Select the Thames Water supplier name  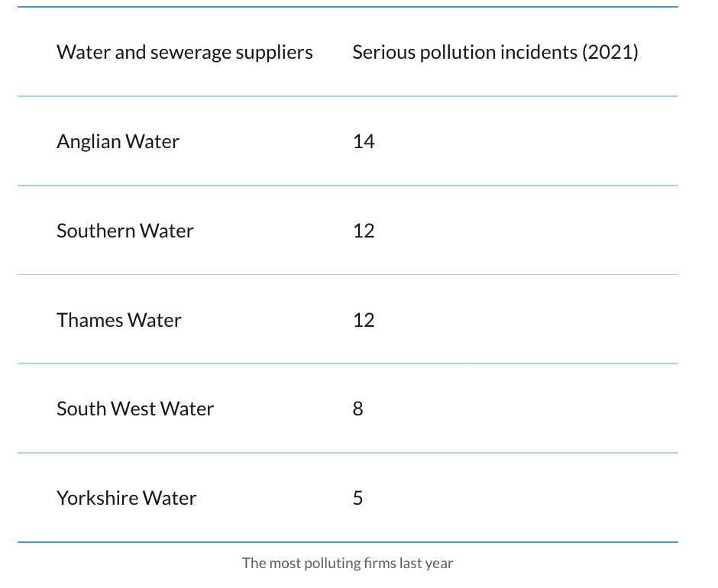[x=119, y=320]
